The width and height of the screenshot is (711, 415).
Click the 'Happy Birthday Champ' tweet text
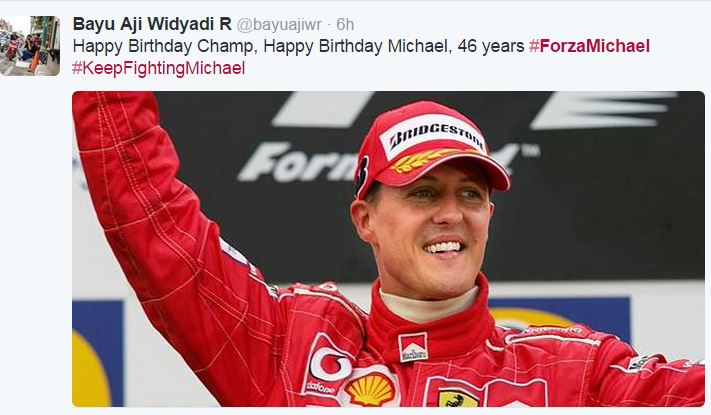(x=163, y=47)
